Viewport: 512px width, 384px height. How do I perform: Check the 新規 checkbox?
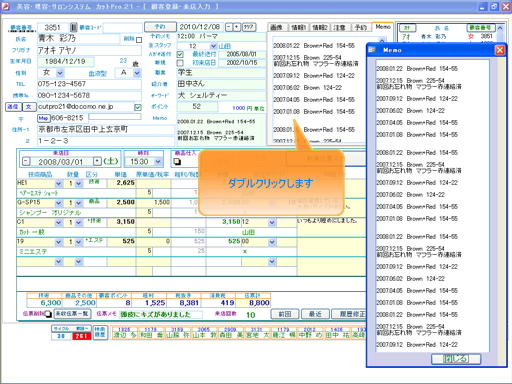(180, 63)
